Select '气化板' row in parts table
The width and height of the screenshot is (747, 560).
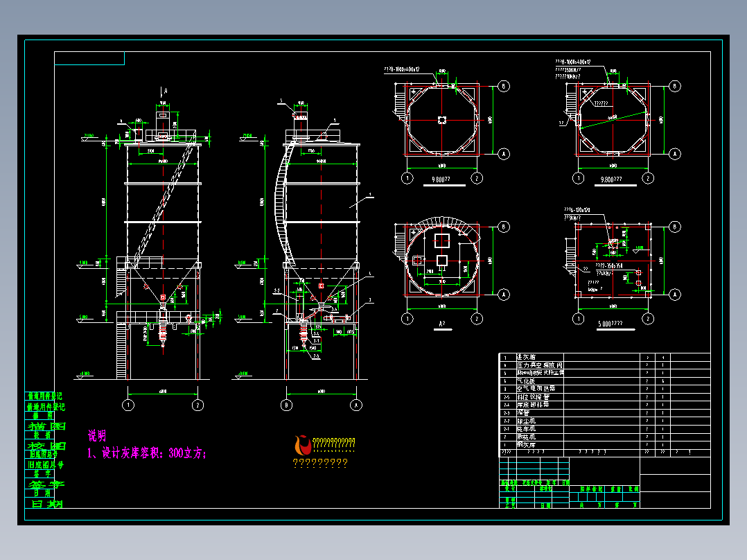pos(604,381)
